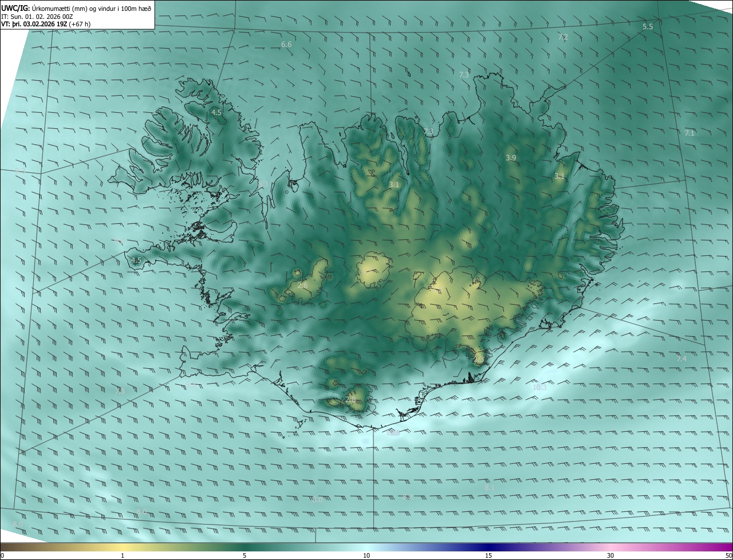Click the 5.5 value label
Viewport: 733px width, 560px height.
pyautogui.click(x=648, y=26)
